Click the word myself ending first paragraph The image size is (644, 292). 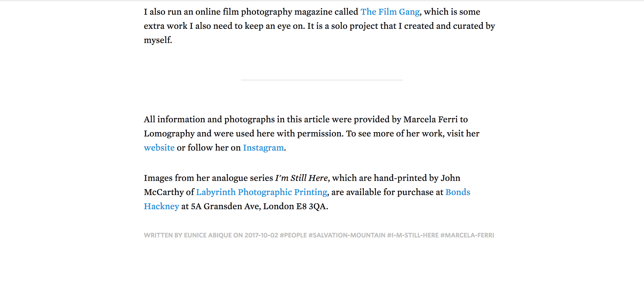pos(157,40)
